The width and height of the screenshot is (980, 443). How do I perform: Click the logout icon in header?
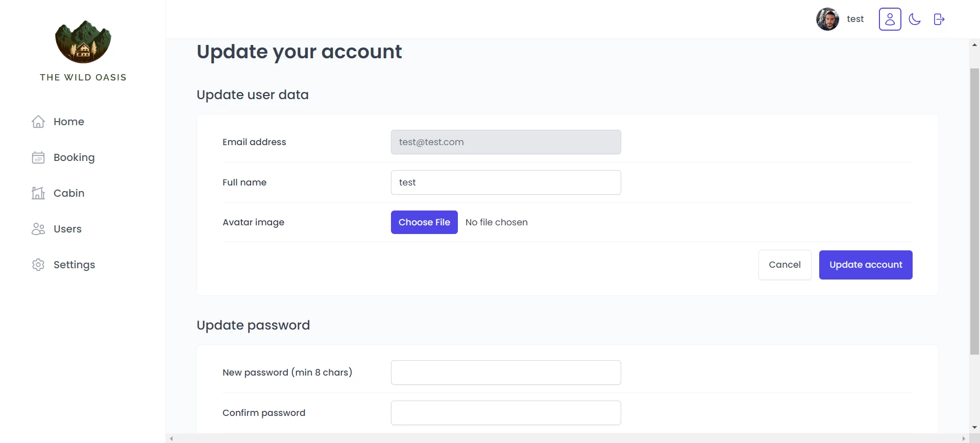tap(939, 19)
